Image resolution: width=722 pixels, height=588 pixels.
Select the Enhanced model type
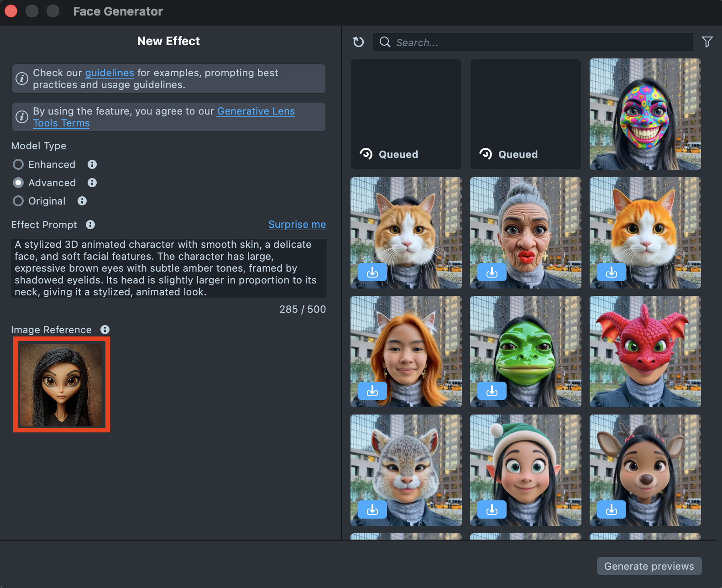tap(18, 164)
